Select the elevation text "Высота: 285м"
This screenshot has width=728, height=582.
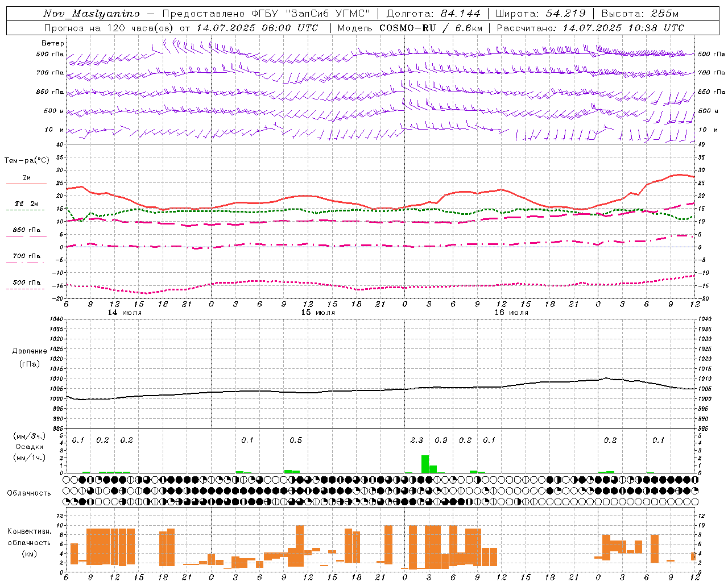coord(640,14)
